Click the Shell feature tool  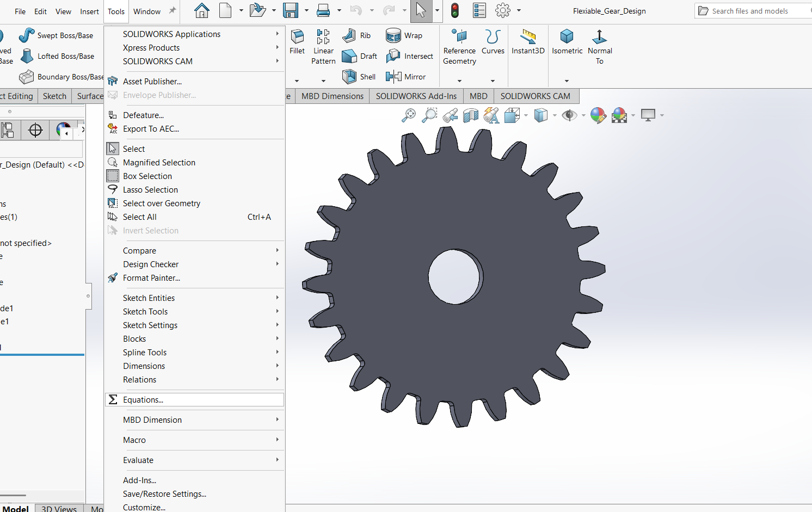(x=359, y=77)
